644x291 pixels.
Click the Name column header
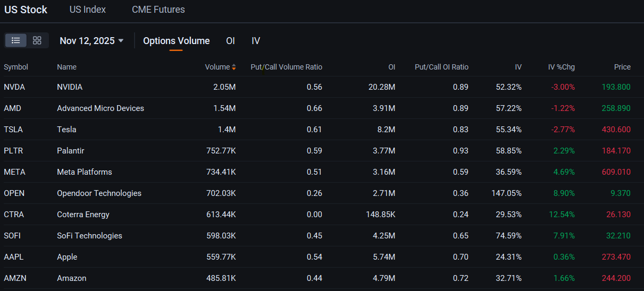(x=66, y=67)
